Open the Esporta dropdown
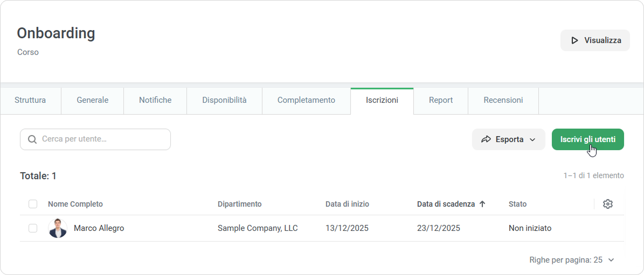This screenshot has height=275, width=644. click(508, 139)
